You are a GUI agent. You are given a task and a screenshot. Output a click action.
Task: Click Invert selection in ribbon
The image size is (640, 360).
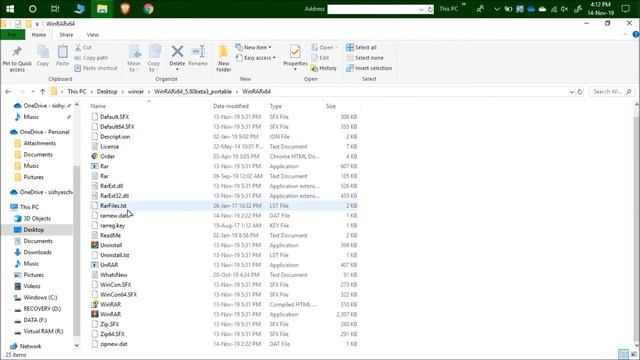(369, 68)
